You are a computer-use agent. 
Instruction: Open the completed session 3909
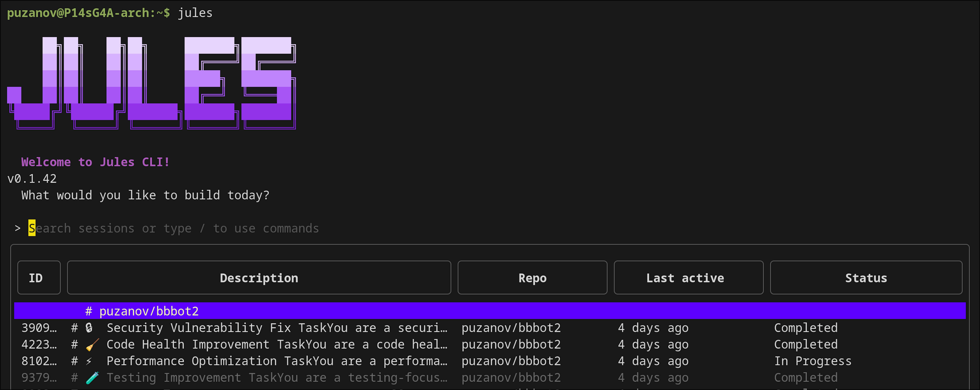click(x=266, y=328)
